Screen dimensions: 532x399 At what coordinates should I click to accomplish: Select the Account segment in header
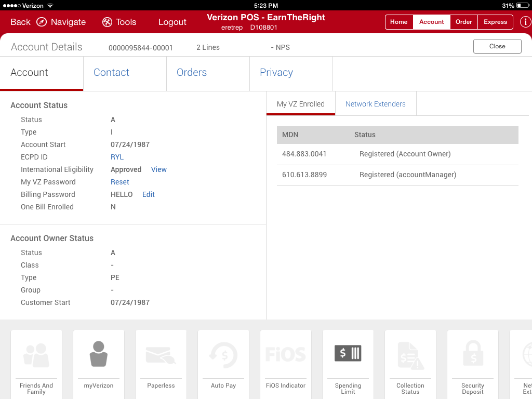click(x=432, y=22)
